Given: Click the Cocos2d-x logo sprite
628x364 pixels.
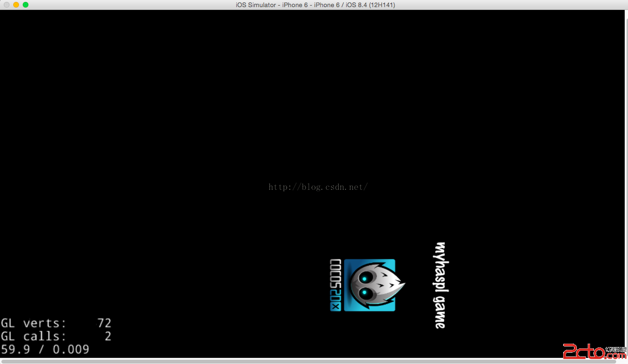Looking at the screenshot, I should click(x=368, y=285).
